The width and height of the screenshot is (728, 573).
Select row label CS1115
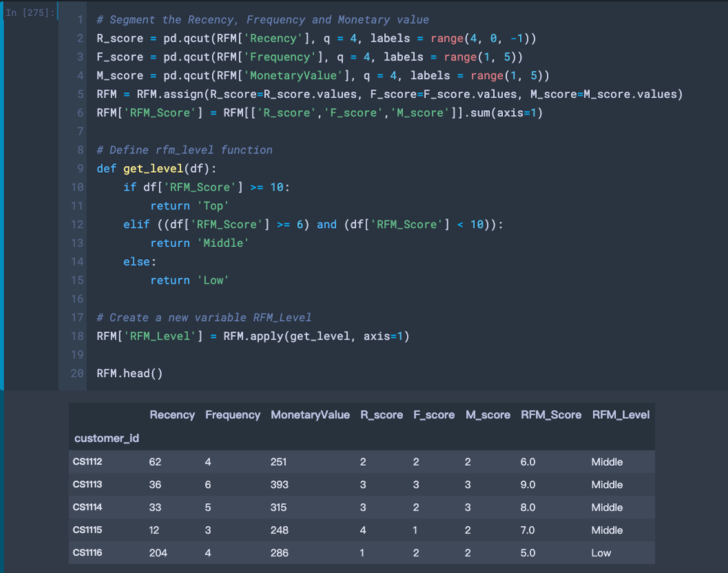point(87,530)
